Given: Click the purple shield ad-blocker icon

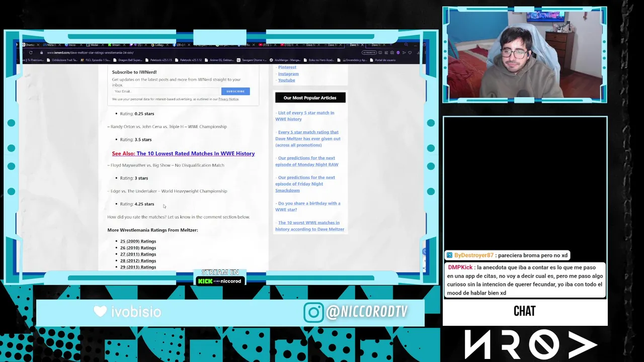Looking at the screenshot, I should [398, 53].
